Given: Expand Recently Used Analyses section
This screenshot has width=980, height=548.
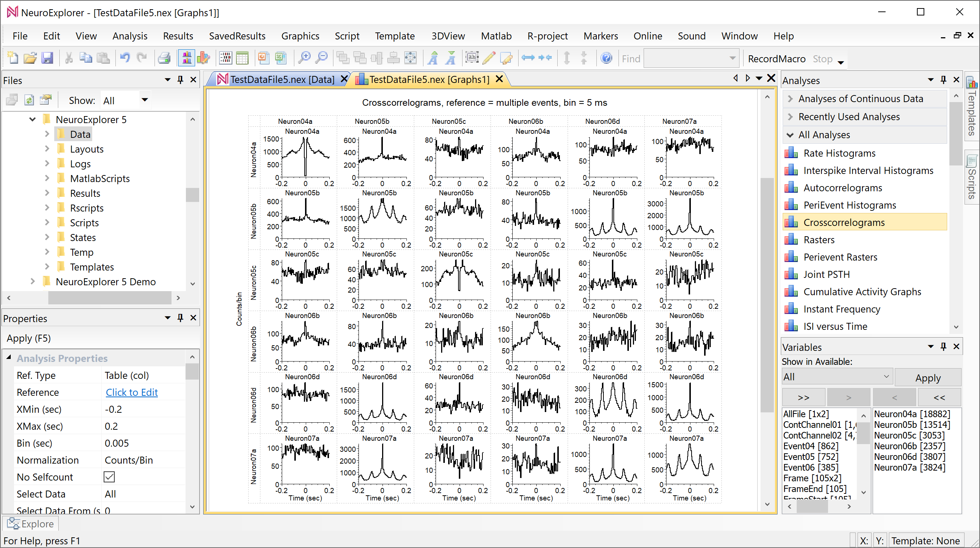Looking at the screenshot, I should point(790,117).
